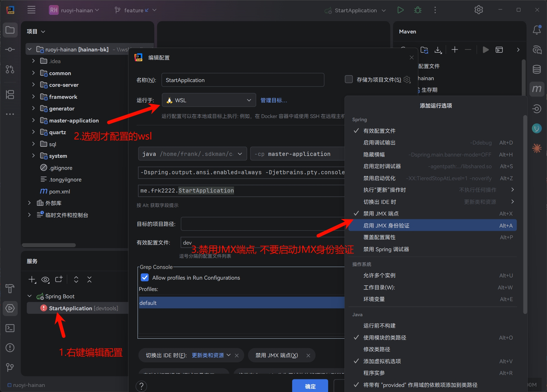The height and width of the screenshot is (392, 547).
Task: Click the 目标的项目路径 input field
Action: 262,224
